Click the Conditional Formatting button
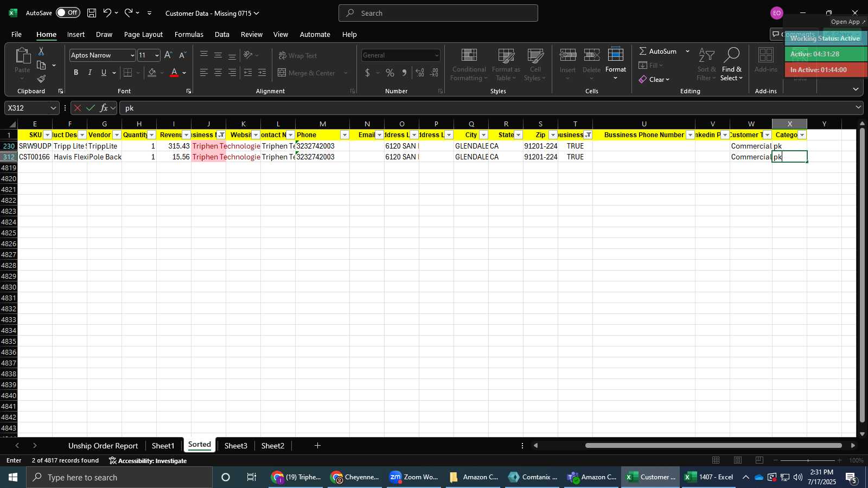This screenshot has height=488, width=868. click(x=469, y=64)
